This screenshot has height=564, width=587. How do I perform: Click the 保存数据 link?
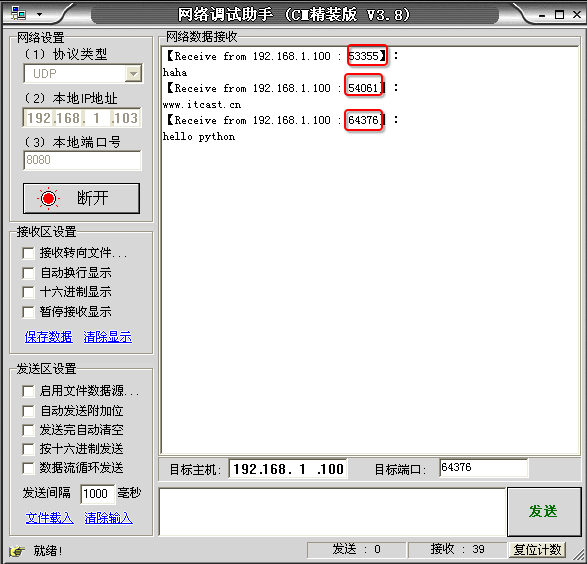point(49,337)
